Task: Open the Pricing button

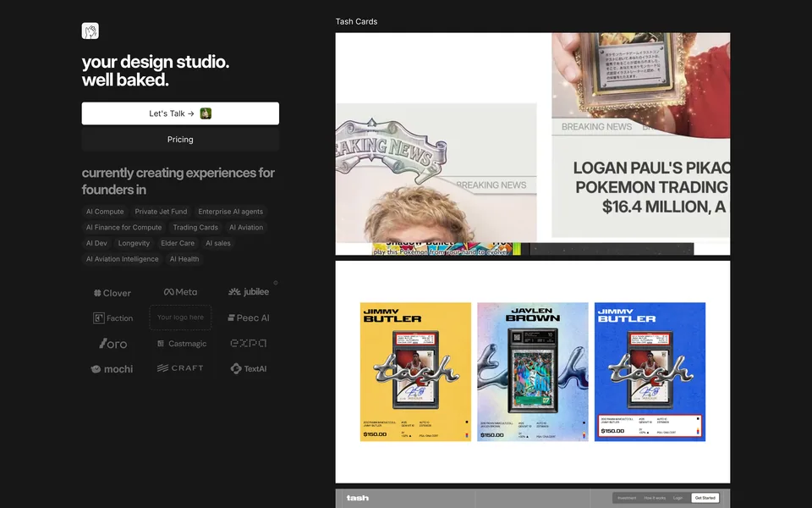Action: [x=180, y=140]
